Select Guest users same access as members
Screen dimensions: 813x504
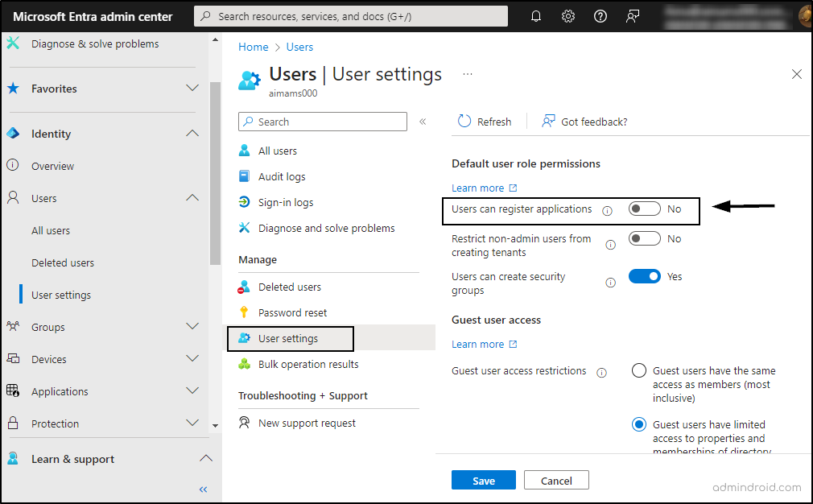pos(639,371)
